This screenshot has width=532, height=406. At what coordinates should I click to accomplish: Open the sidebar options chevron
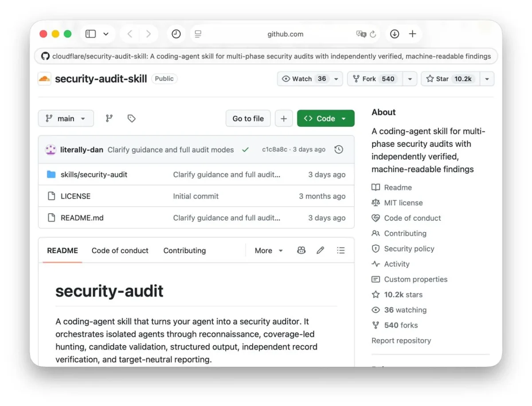tap(106, 34)
